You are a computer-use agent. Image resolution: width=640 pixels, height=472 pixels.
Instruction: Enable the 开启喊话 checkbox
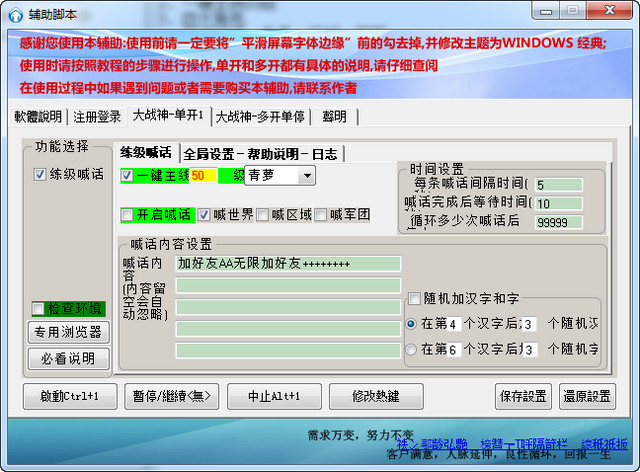tap(127, 215)
